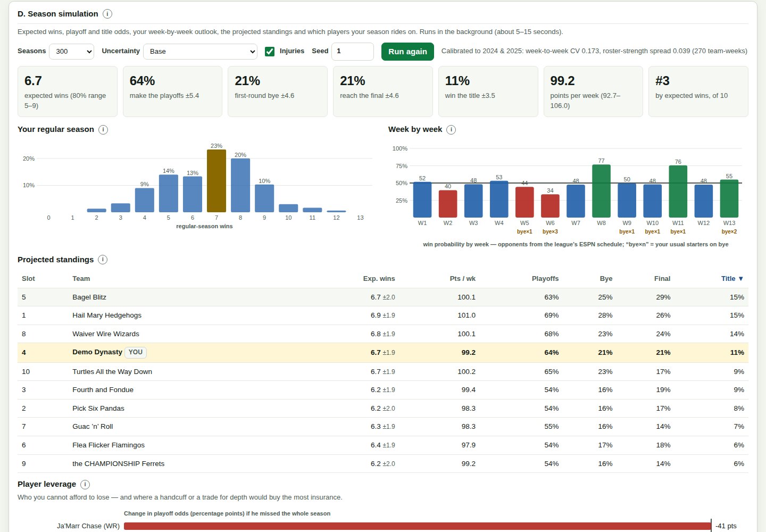Screen dimensions: 766x532
Task: Click the 8-wins bar labeled 20%
Action: pyautogui.click(x=240, y=185)
